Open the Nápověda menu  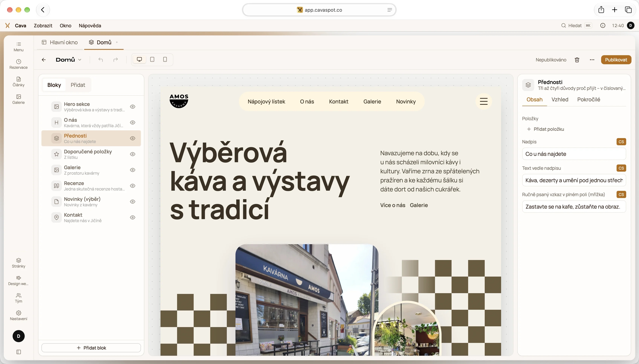[x=90, y=25]
